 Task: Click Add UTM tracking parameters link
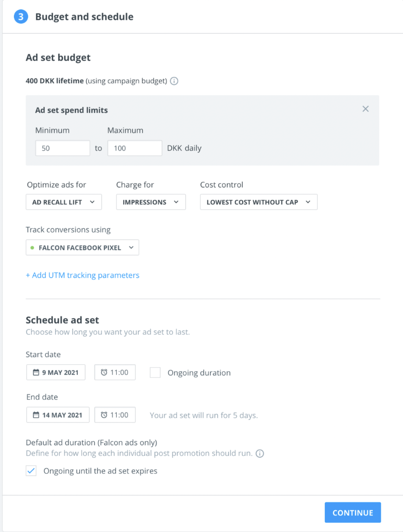point(82,275)
